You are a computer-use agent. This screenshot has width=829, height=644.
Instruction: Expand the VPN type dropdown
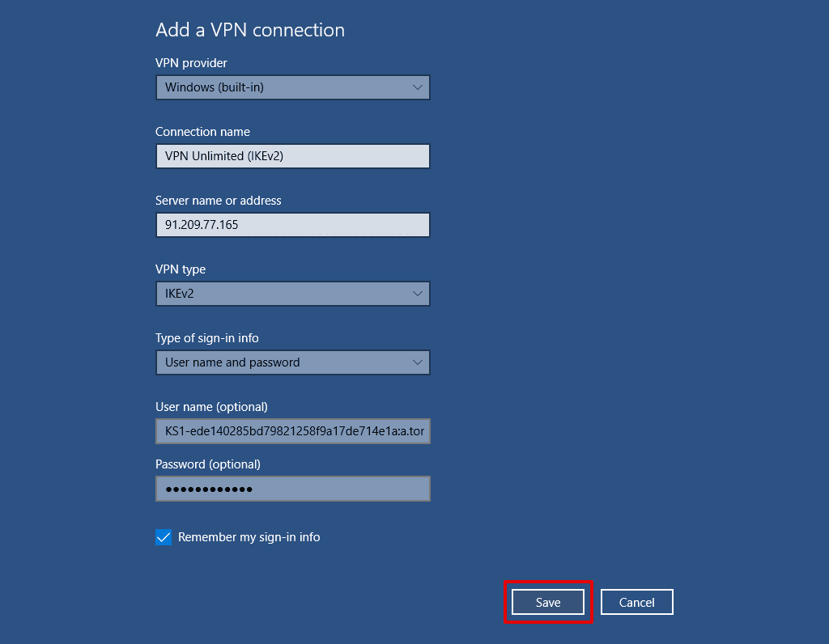[292, 293]
